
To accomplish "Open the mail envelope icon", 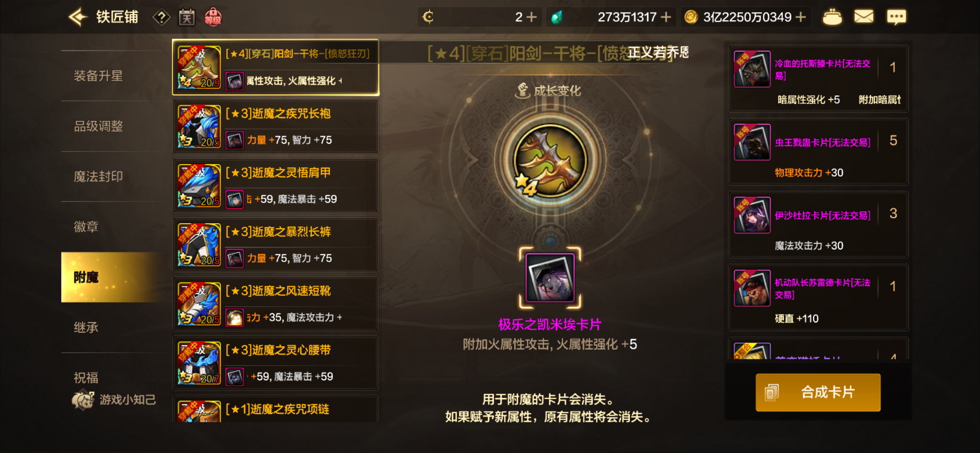I will 863,17.
